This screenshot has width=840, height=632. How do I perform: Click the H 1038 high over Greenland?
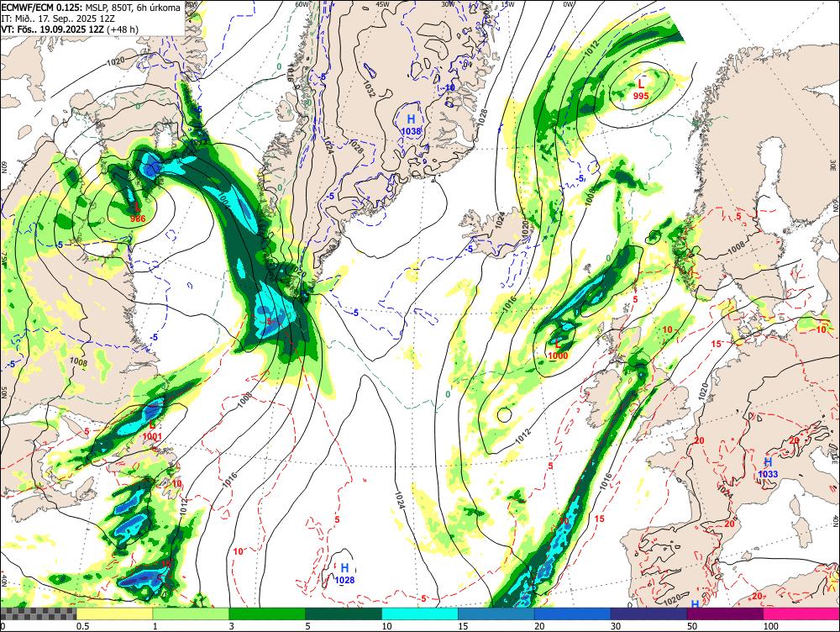coord(411,124)
